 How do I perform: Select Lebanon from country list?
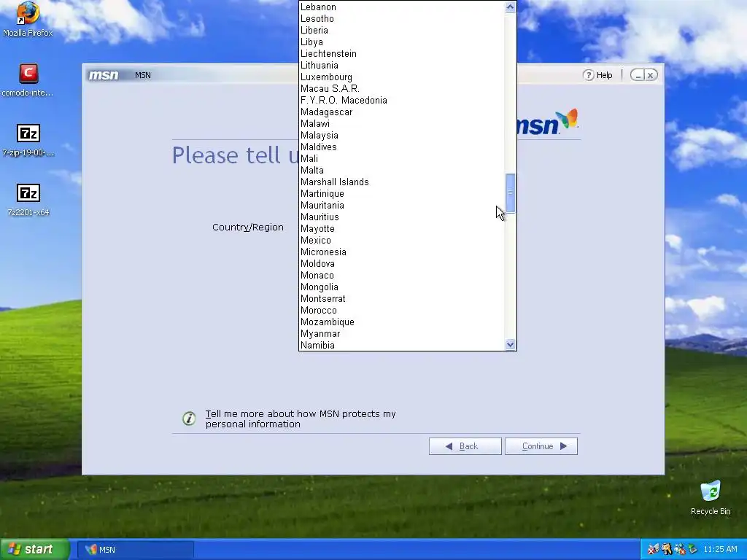pos(402,7)
